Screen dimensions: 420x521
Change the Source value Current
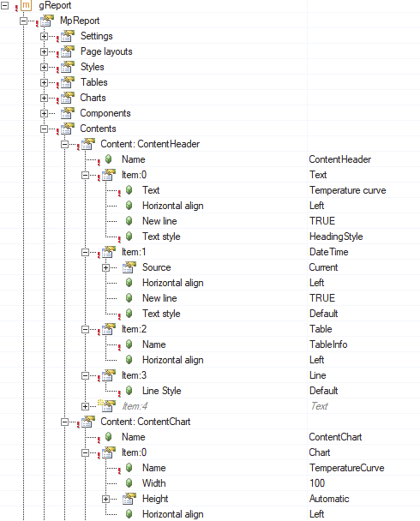(x=323, y=267)
